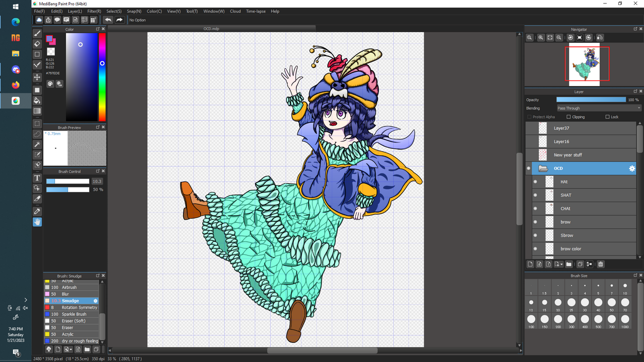Select the Brush tool in the left toolbar
644x362 pixels.
coord(37,34)
